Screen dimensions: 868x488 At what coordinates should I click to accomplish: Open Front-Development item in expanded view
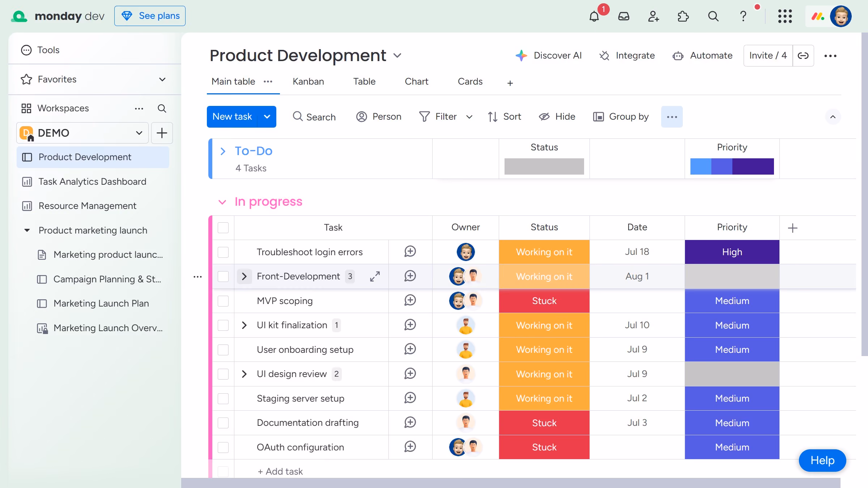[375, 277]
